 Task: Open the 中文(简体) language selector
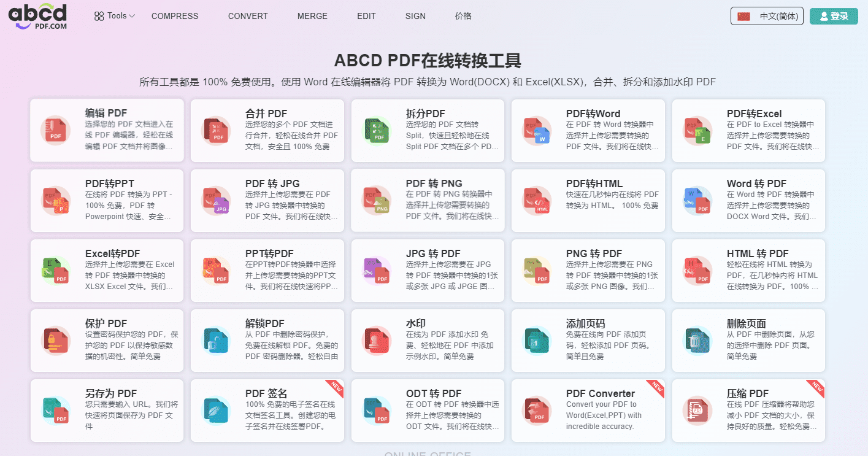click(767, 16)
